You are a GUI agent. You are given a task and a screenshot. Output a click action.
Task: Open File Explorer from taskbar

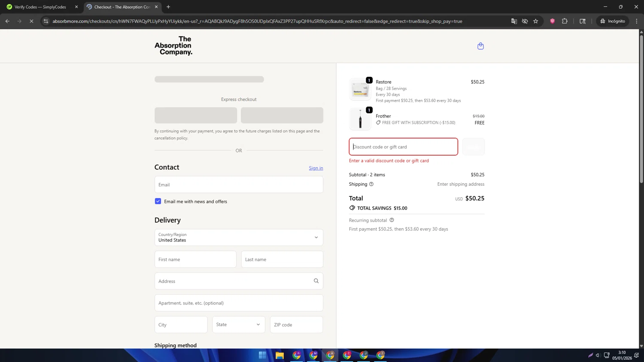(x=279, y=355)
